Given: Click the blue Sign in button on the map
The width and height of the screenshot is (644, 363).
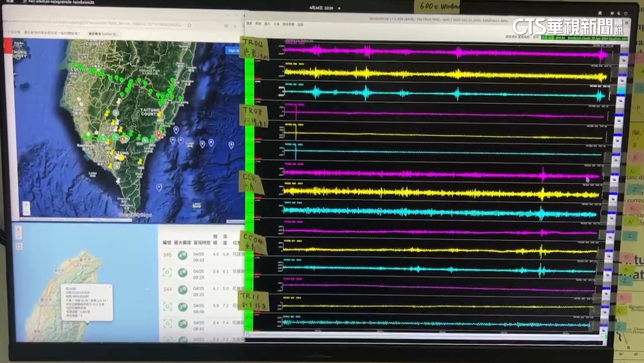Looking at the screenshot, I should coord(233,50).
